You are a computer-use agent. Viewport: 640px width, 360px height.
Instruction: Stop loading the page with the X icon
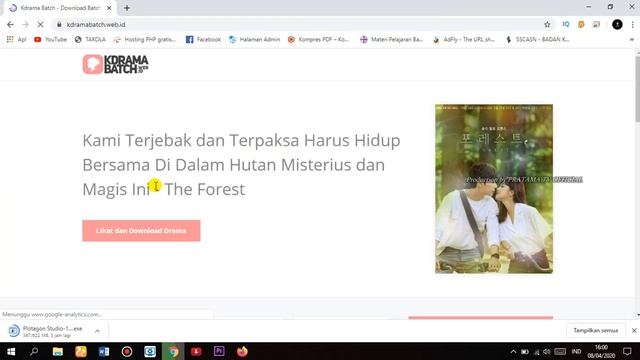tap(40, 24)
